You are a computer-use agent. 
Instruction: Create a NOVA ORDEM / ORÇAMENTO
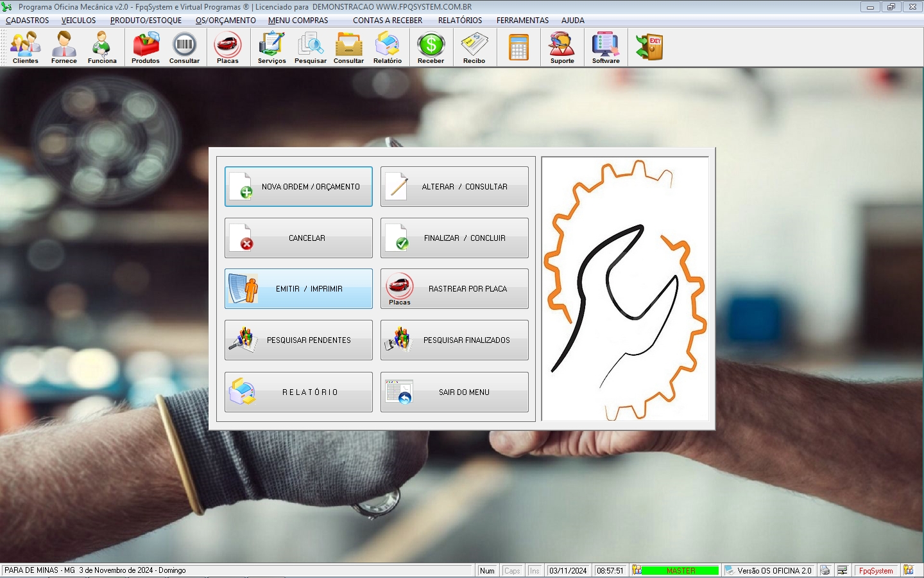pos(298,187)
